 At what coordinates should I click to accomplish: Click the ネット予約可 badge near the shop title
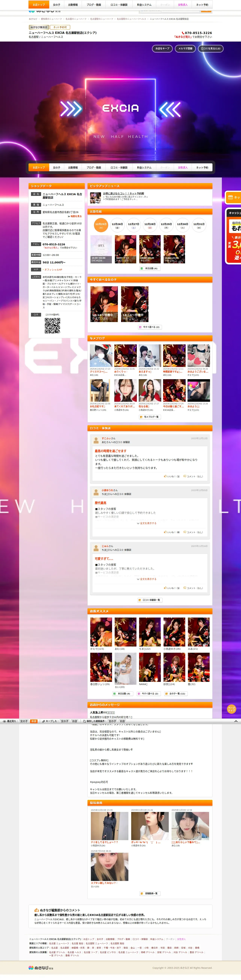tap(60, 27)
